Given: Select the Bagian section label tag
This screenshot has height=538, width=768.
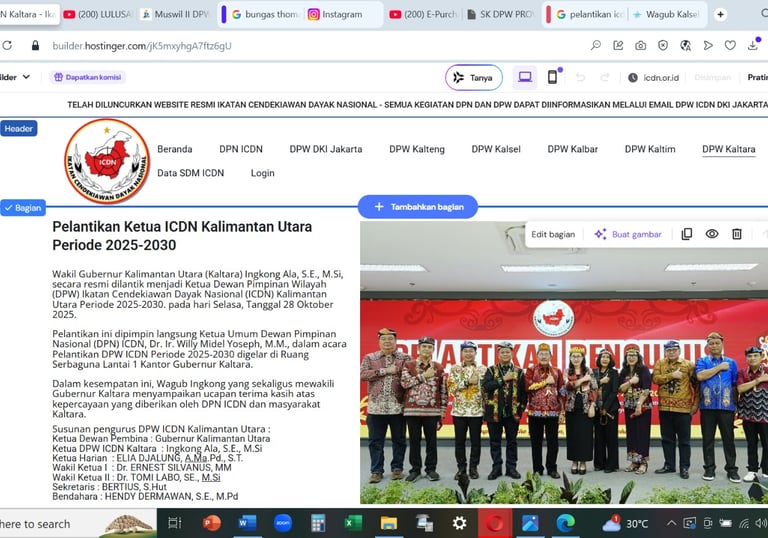Looking at the screenshot, I should [23, 208].
